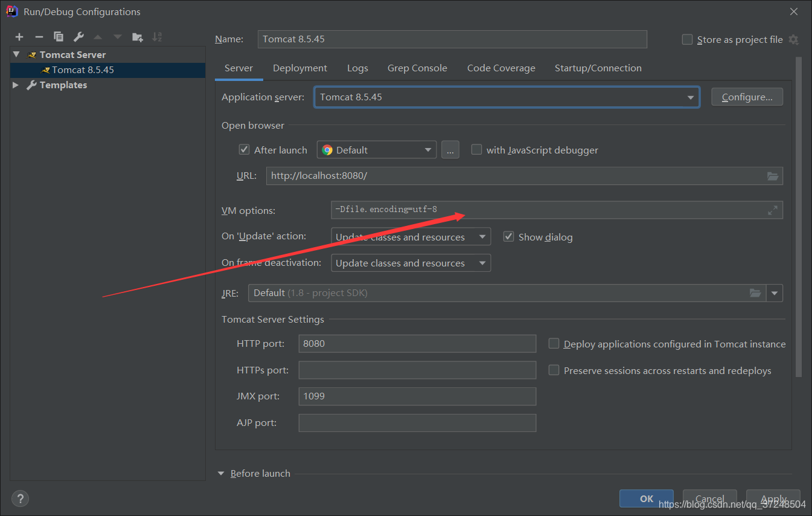The width and height of the screenshot is (812, 516).
Task: Click the AJP port field
Action: point(417,422)
